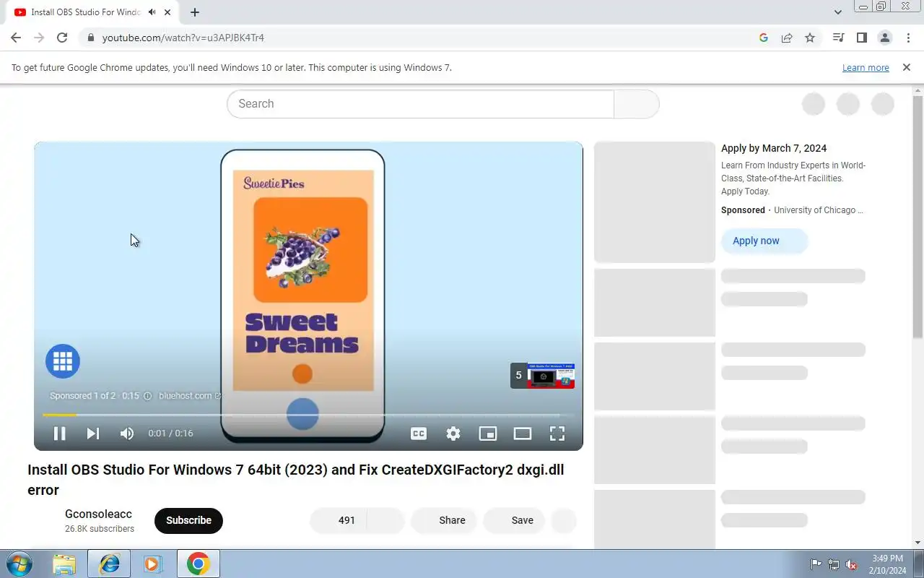The width and height of the screenshot is (924, 578).
Task: Save the video to a playlist
Action: [x=514, y=520]
